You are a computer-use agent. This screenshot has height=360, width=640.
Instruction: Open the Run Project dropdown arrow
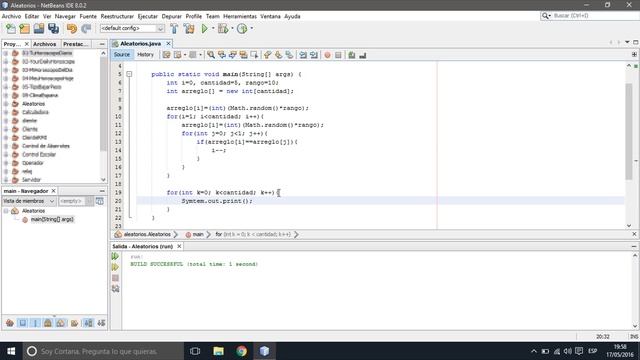pyautogui.click(x=213, y=29)
